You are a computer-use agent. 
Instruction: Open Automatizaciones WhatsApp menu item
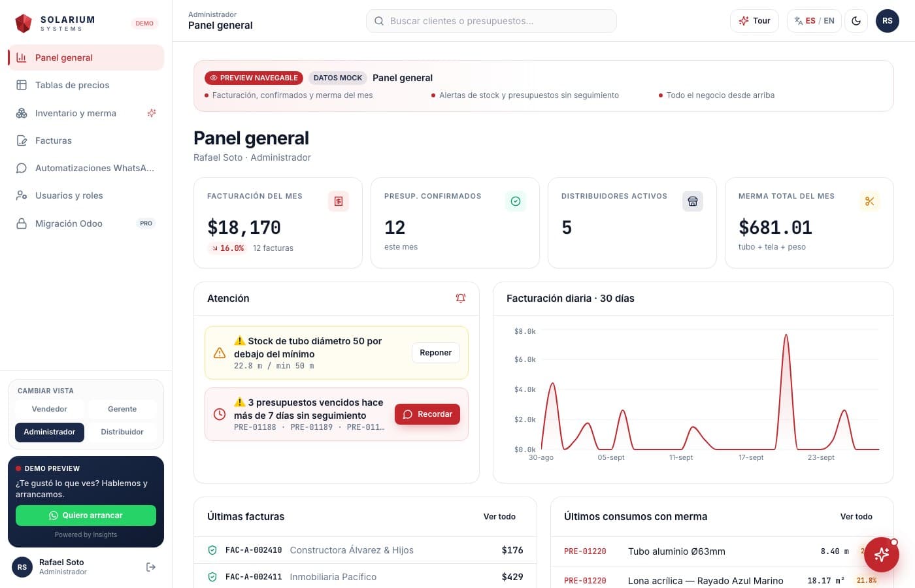click(x=86, y=168)
